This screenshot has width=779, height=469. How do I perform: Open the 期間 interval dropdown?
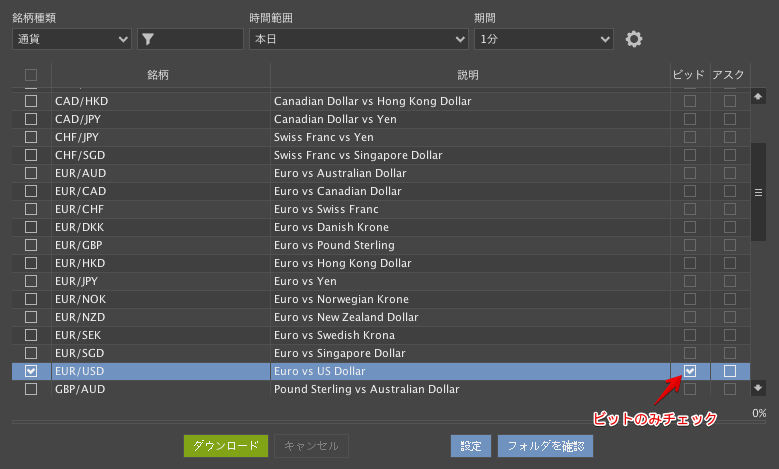click(x=543, y=39)
